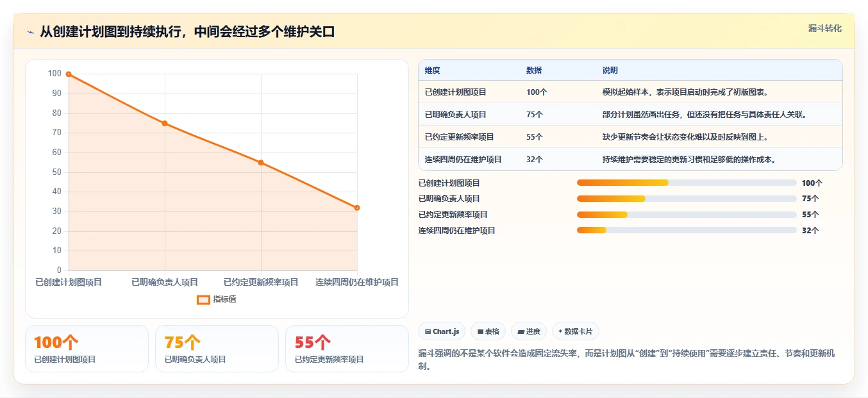Click the 已明确负责人项目 progress bar
Image resolution: width=868 pixels, height=398 pixels.
pyautogui.click(x=687, y=199)
